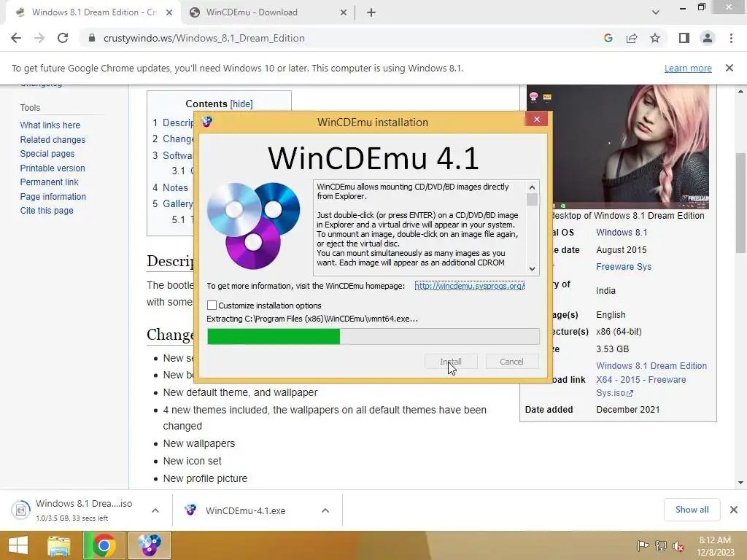Close the downloads bar
Screen dimensions: 747x560
734,510
